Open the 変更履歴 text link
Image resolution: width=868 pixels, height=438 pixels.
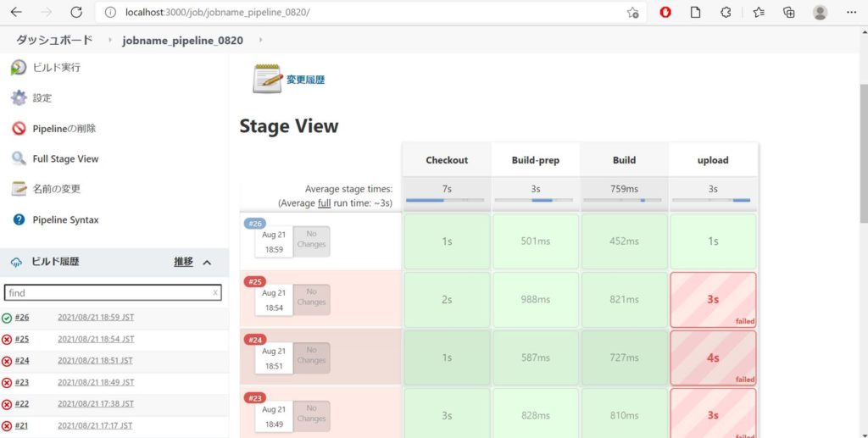305,80
